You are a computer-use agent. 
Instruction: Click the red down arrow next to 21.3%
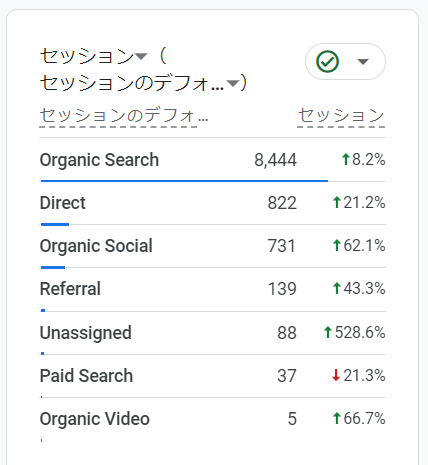336,375
